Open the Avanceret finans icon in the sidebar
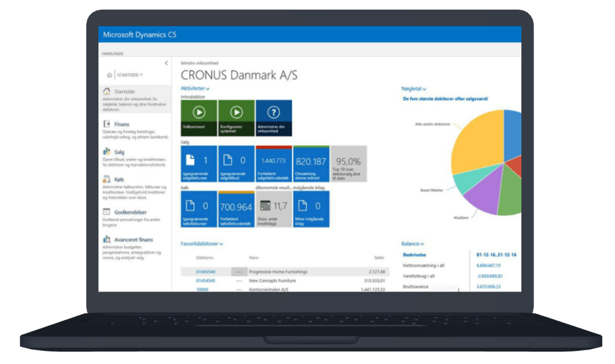The width and height of the screenshot is (615, 364). point(107,239)
